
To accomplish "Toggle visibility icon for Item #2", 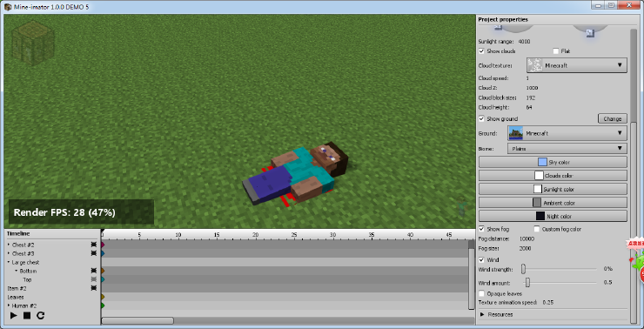I will pos(94,288).
